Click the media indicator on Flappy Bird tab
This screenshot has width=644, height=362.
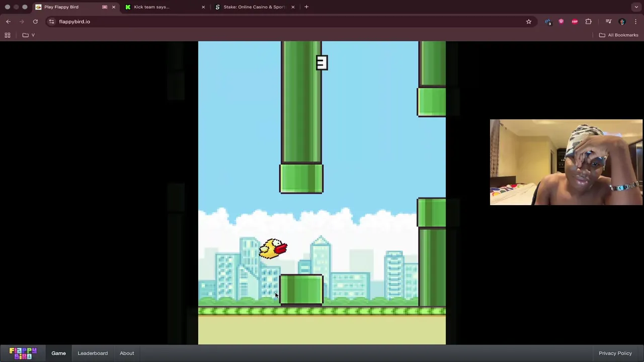[x=105, y=7]
